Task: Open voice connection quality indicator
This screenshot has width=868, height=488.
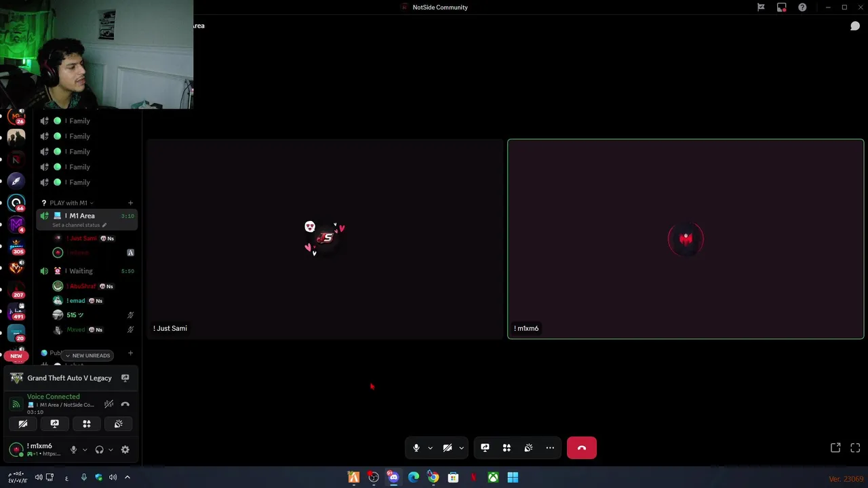Action: [x=16, y=404]
